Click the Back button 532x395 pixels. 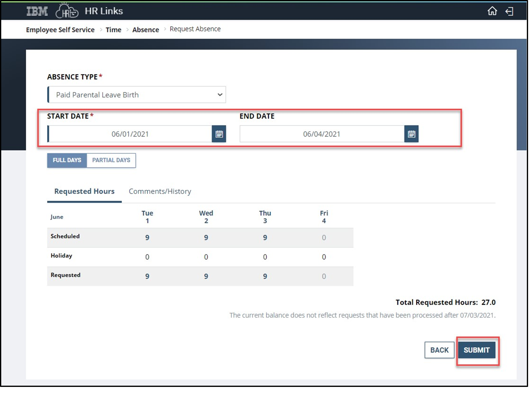pos(439,350)
